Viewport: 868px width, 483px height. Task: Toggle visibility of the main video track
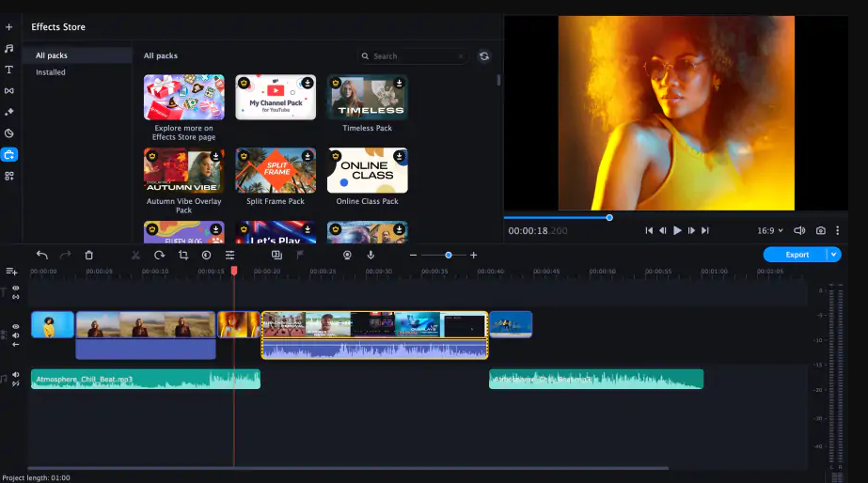pos(16,326)
